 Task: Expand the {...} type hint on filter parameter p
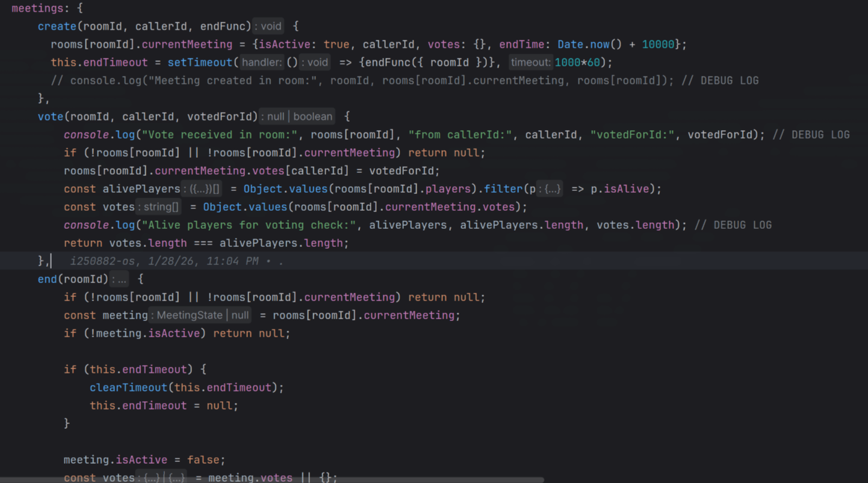tap(551, 189)
